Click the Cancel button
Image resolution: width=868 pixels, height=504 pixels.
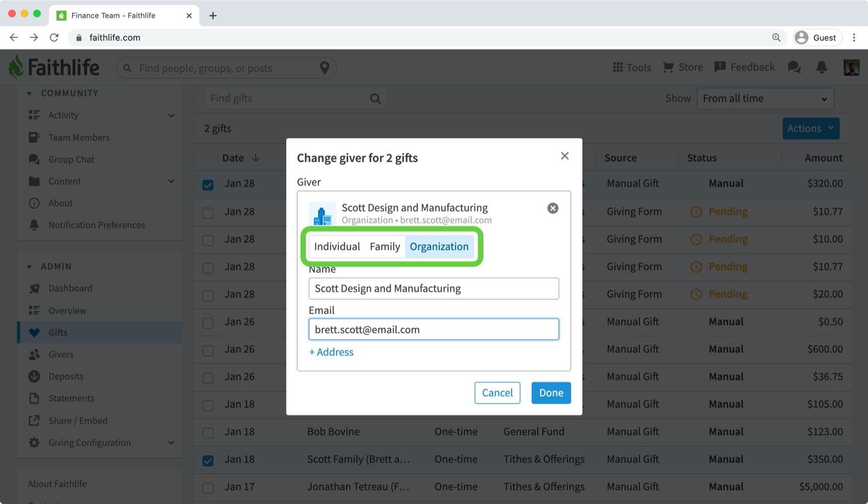tap(497, 393)
